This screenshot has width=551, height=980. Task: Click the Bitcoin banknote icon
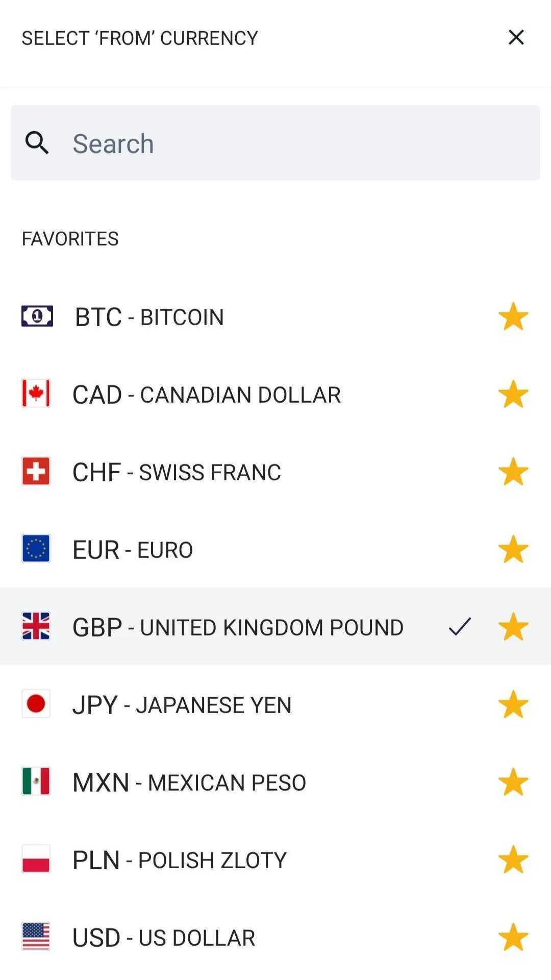(37, 316)
